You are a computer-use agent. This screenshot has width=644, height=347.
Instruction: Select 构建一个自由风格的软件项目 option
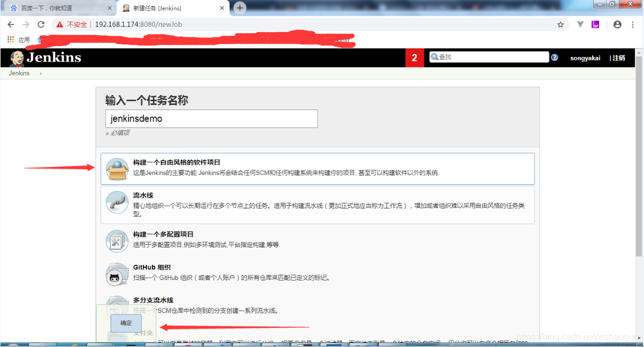click(x=317, y=169)
